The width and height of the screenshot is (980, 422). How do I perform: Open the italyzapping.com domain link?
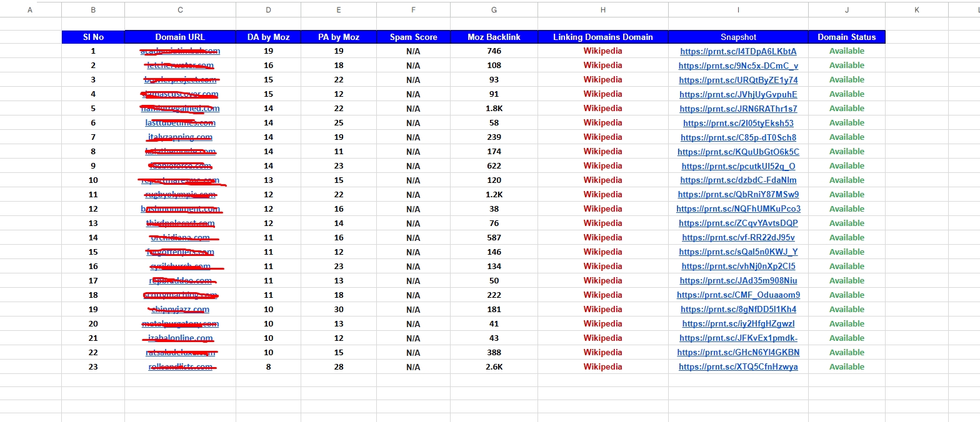pos(180,137)
